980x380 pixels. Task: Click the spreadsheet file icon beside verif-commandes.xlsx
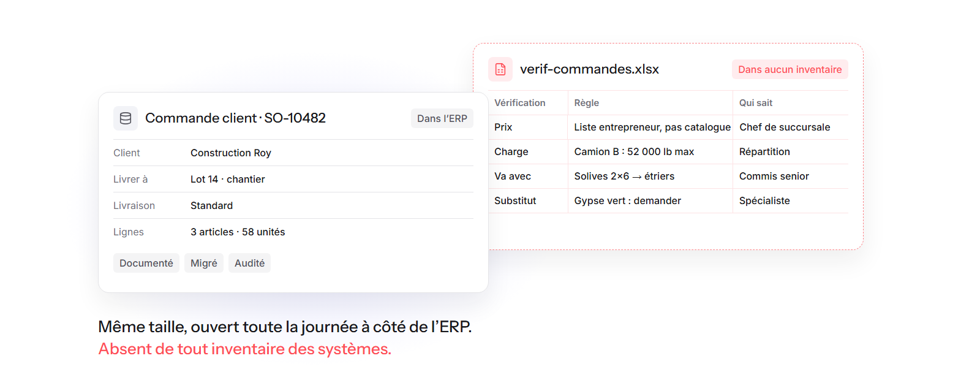(500, 69)
